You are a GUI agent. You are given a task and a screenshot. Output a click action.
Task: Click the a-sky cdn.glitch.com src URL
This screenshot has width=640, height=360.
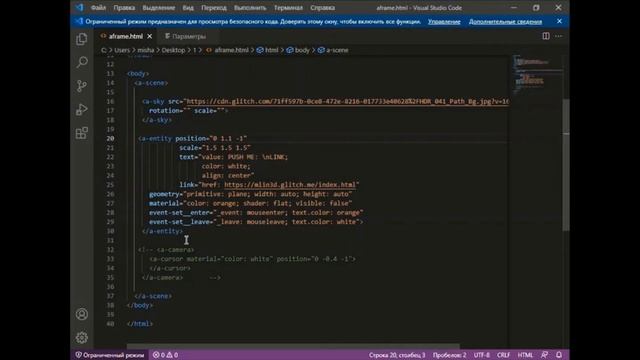pyautogui.click(x=347, y=101)
